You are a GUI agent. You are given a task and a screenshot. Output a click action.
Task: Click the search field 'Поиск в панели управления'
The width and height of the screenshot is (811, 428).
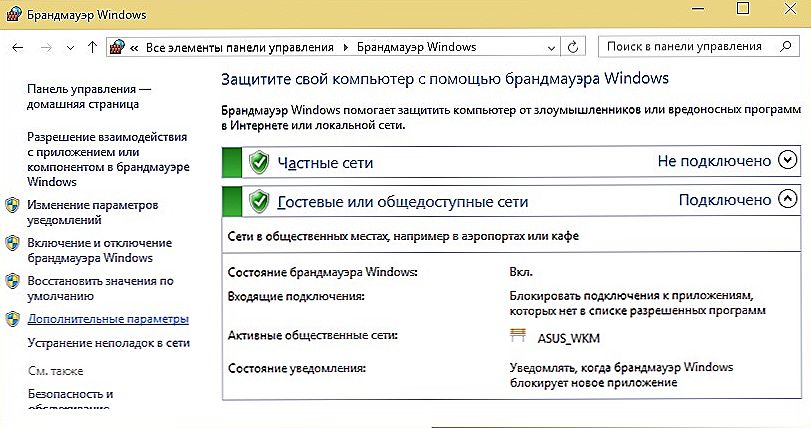[699, 47]
